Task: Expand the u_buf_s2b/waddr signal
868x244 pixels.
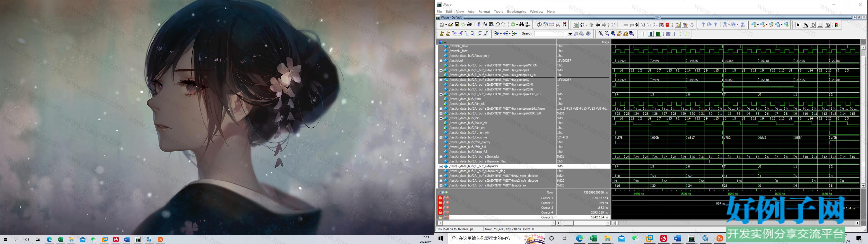Action: point(441,157)
